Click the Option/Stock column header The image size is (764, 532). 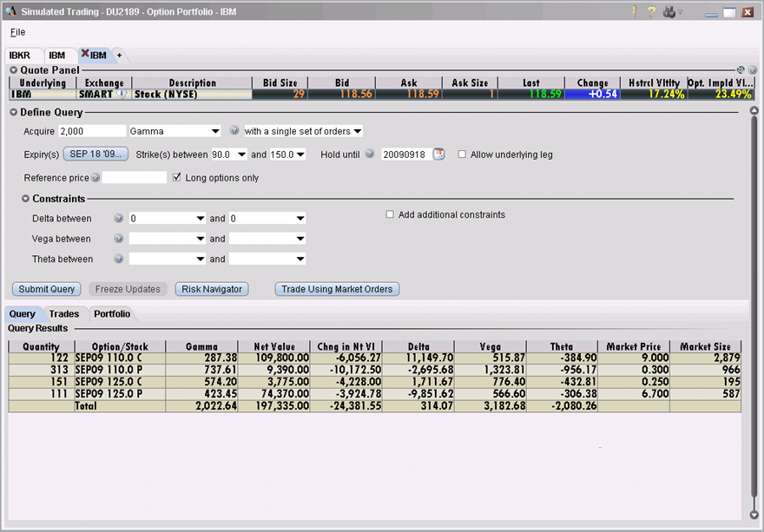(120, 346)
